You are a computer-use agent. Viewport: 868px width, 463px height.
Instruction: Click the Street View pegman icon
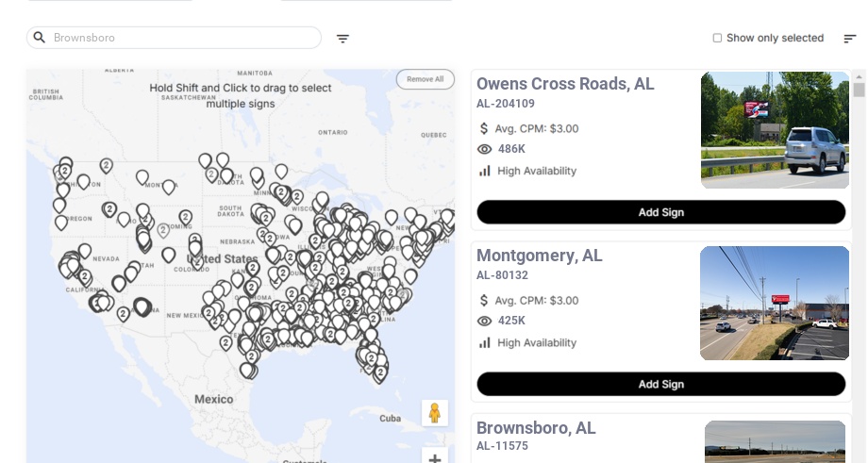[x=434, y=413]
